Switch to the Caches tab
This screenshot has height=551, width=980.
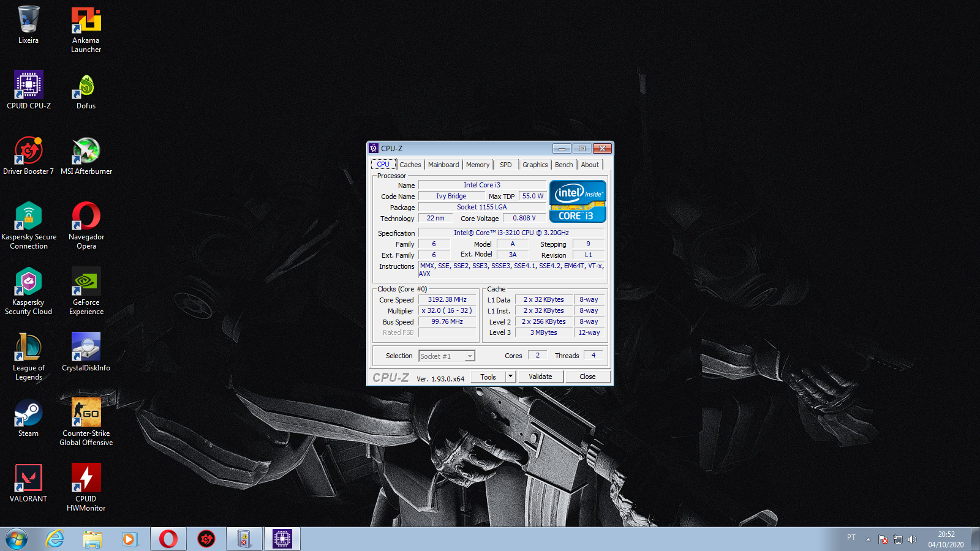(410, 165)
